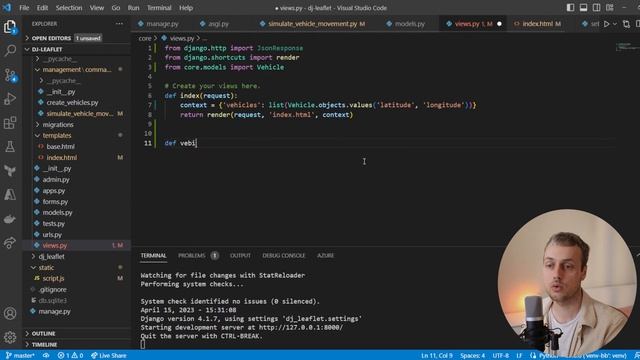Open the Azure view in activity bar
Viewport: 640px width, 360px height.
10,195
